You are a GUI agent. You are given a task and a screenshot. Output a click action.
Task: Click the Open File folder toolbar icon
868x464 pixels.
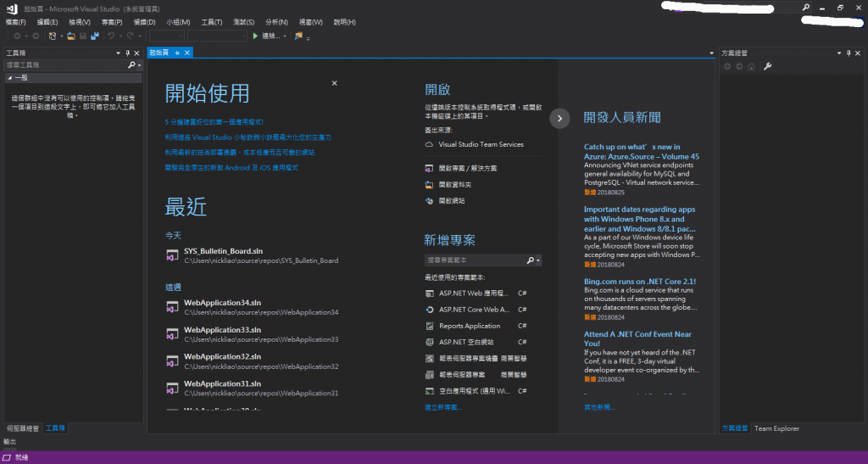pos(71,36)
